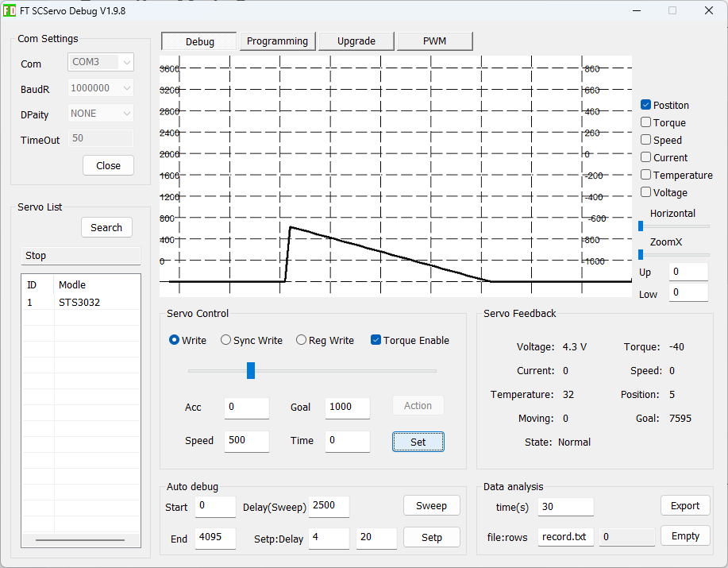Select servo ID 1 STS3032 row
This screenshot has height=568, width=728.
(x=81, y=303)
